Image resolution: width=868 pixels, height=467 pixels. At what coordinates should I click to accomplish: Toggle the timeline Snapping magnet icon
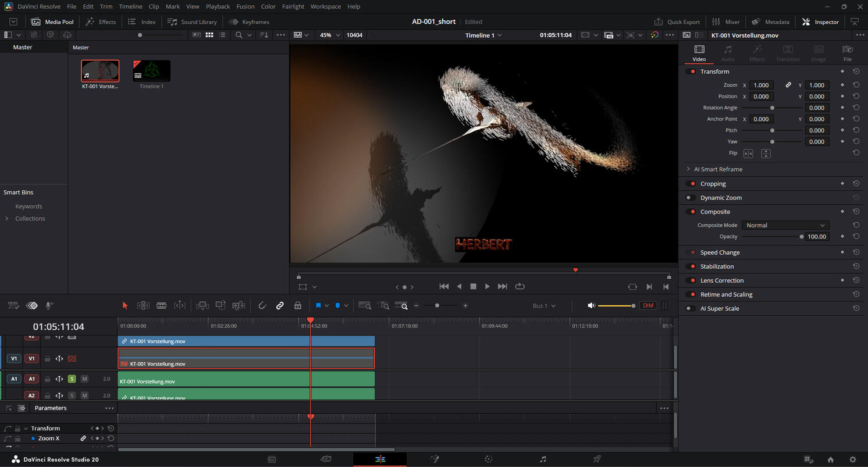coord(262,305)
